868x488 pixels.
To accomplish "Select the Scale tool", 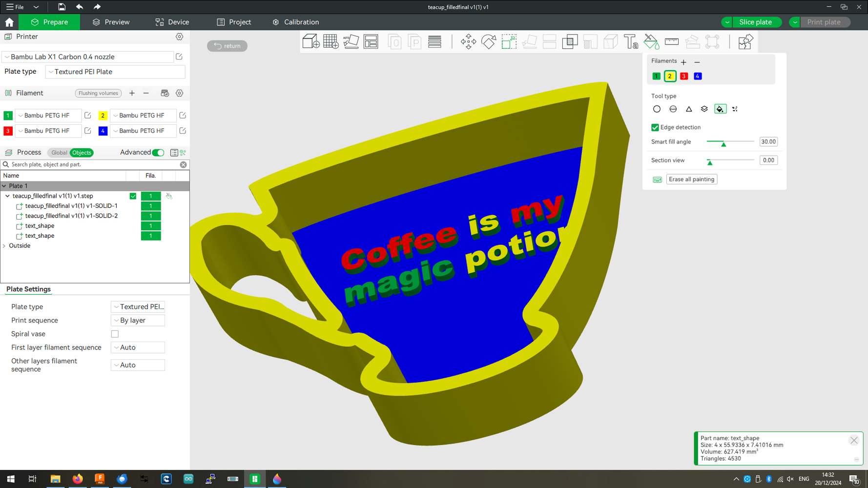I will click(509, 41).
